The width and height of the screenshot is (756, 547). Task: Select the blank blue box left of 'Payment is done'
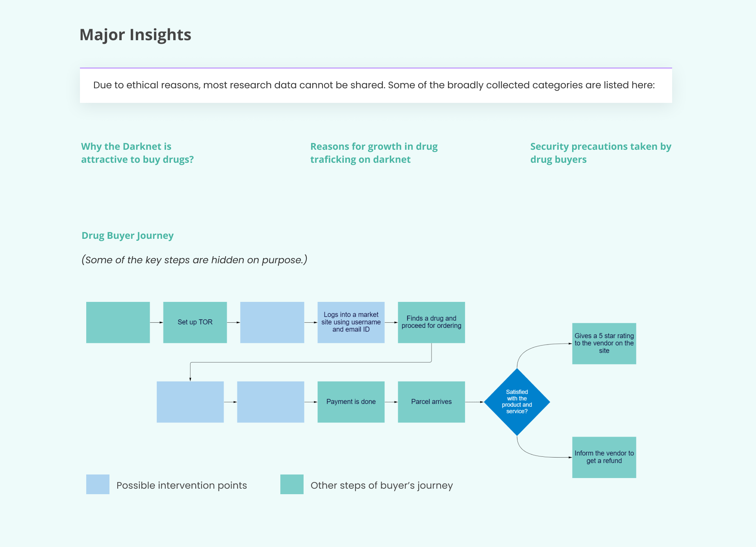271,402
